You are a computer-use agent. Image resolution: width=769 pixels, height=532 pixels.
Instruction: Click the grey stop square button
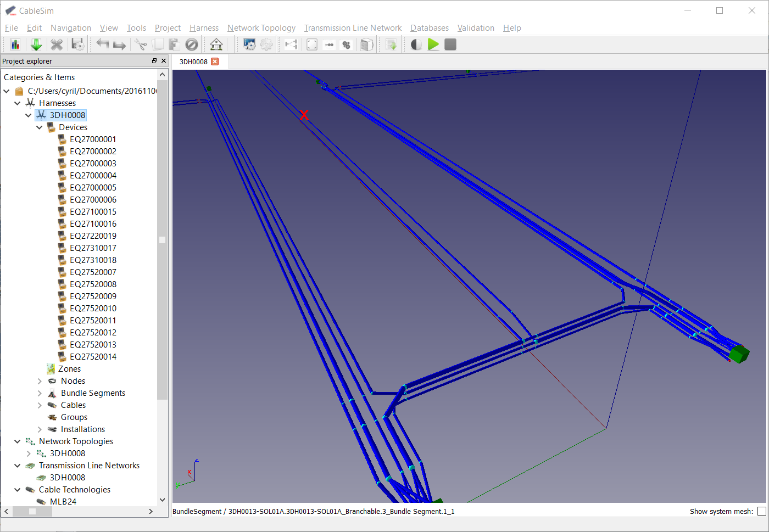click(450, 44)
